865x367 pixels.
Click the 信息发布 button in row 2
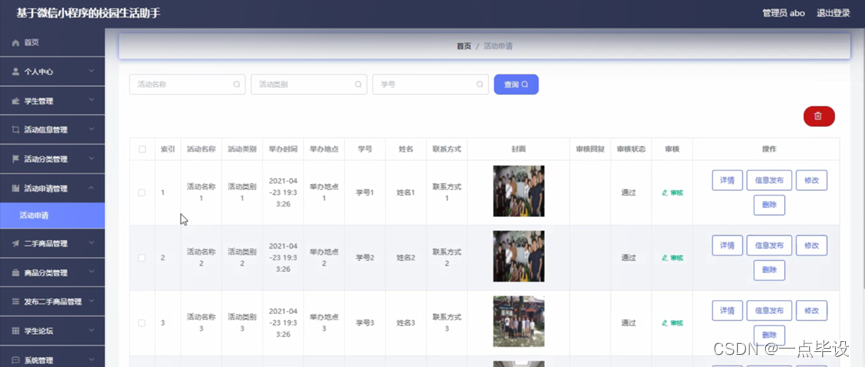pyautogui.click(x=769, y=246)
